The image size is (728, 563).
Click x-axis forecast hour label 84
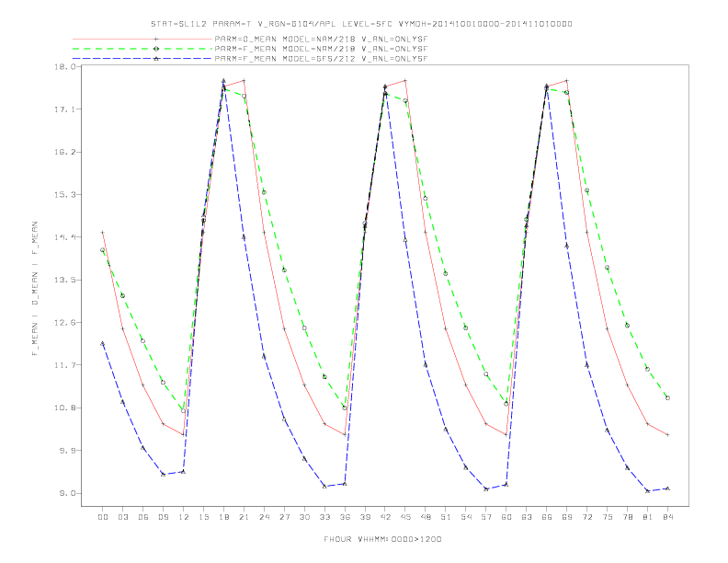667,517
